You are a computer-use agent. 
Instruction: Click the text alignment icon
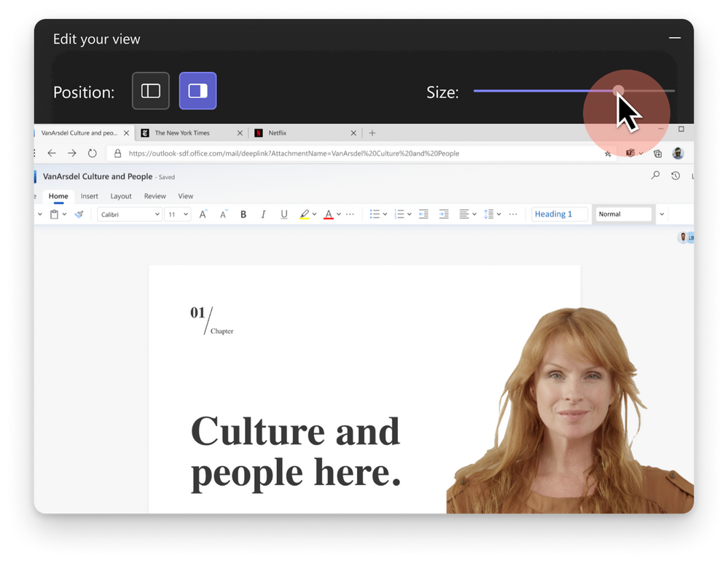pos(463,214)
